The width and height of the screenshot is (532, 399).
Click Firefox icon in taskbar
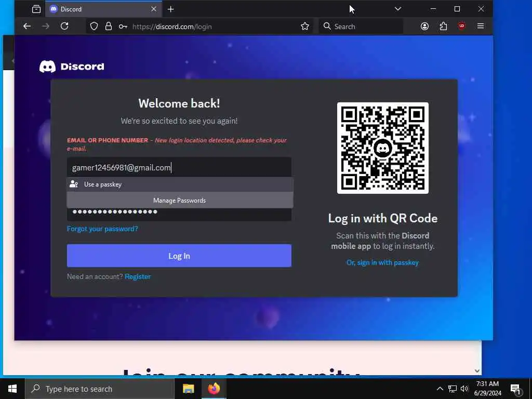tap(214, 389)
